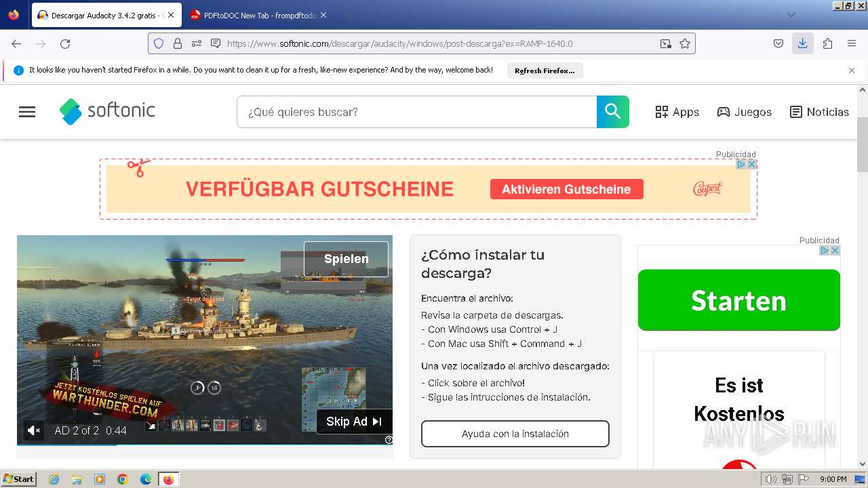Click the '¿Cómo instalar tu descarga?' heading
868x488 pixels.
tap(483, 264)
